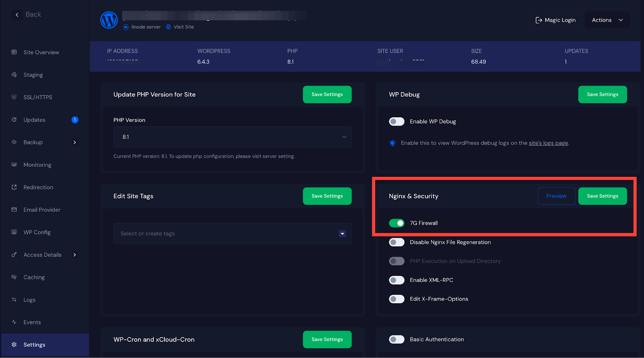Click the SIZE value 68.49
644x358 pixels.
point(479,62)
